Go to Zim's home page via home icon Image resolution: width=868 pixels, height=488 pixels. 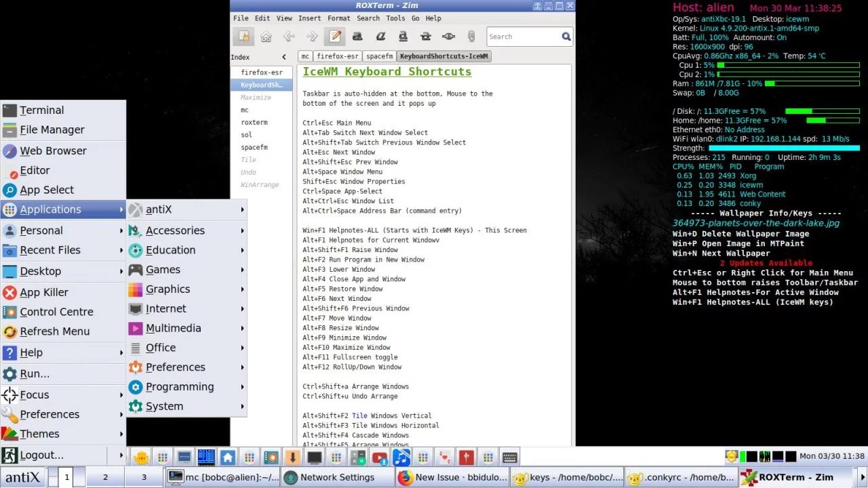pos(266,37)
